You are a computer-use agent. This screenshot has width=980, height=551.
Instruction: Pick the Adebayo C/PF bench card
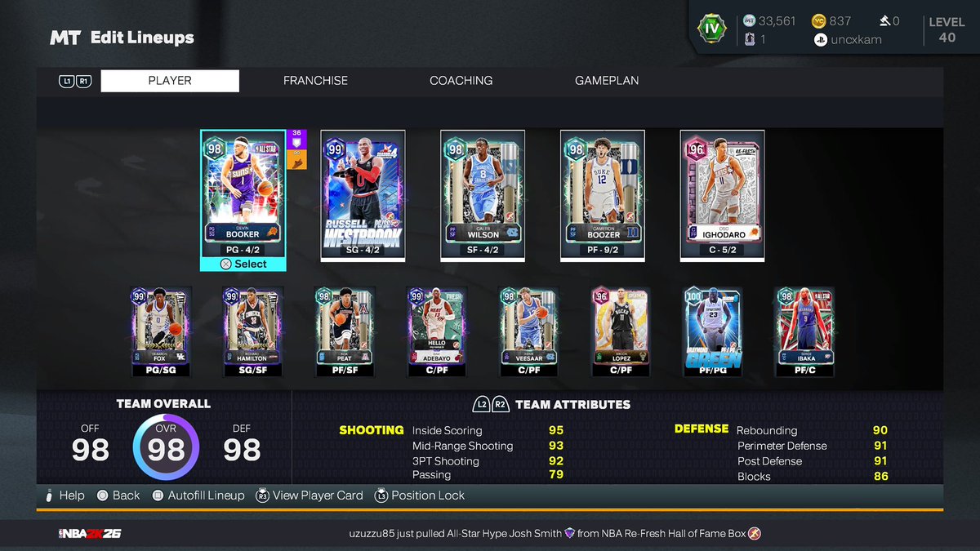437,331
